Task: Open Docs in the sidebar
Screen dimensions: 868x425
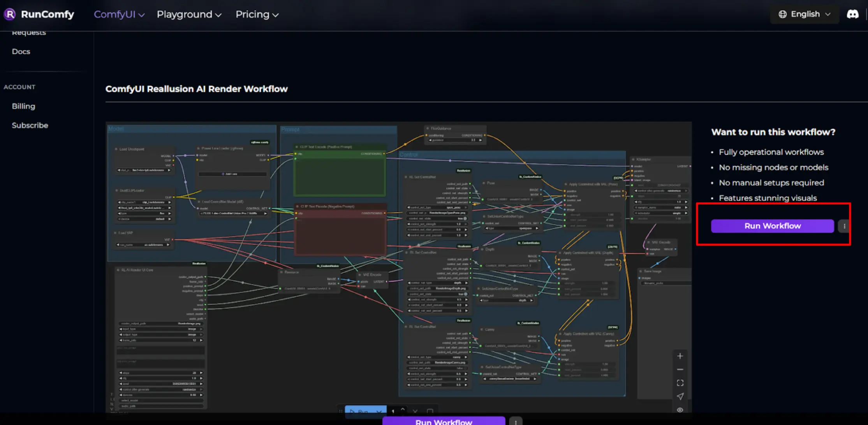Action: point(21,51)
